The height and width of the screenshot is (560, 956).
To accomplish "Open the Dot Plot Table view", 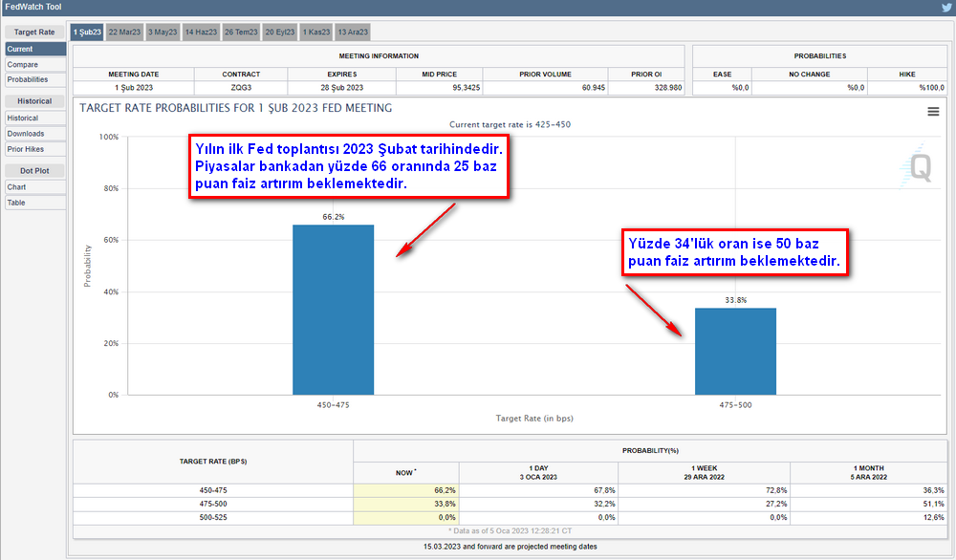I will 35,203.
